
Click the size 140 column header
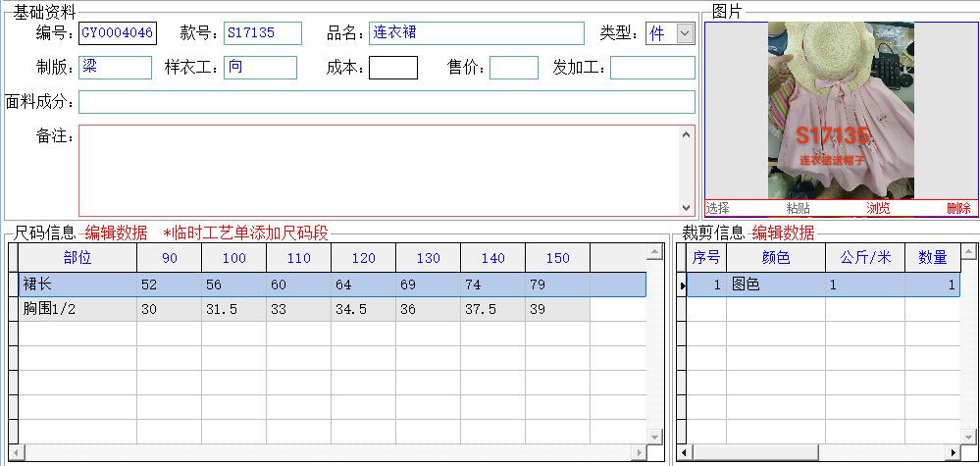tap(493, 258)
